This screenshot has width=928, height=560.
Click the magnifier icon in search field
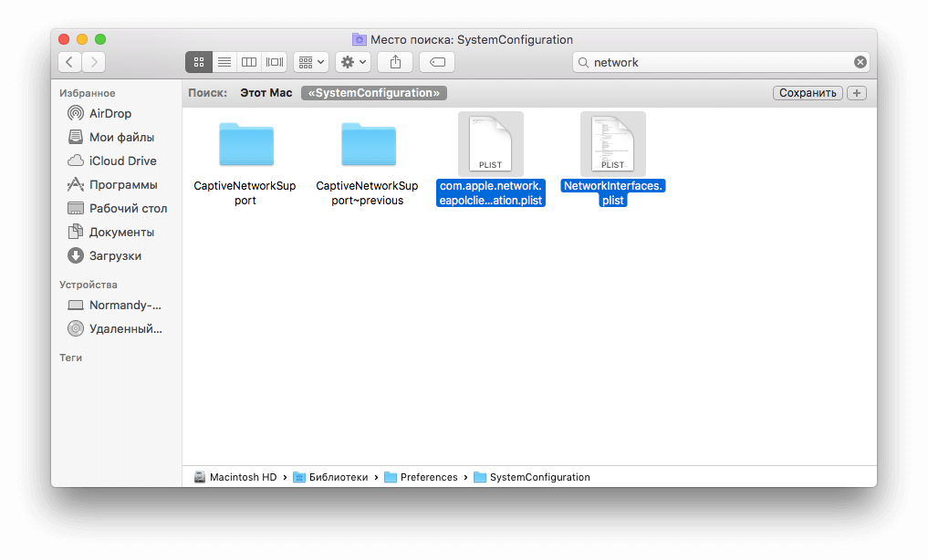(x=584, y=62)
